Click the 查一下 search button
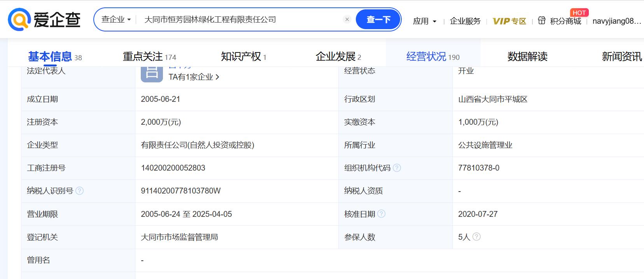This screenshot has height=279, width=644. tap(378, 19)
